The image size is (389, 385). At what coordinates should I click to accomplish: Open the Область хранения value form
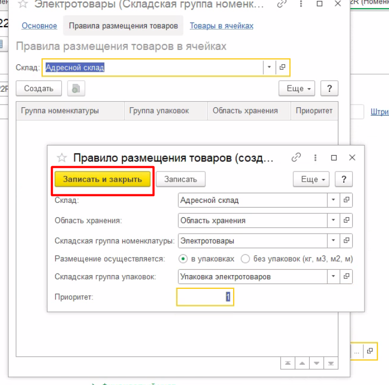346,220
